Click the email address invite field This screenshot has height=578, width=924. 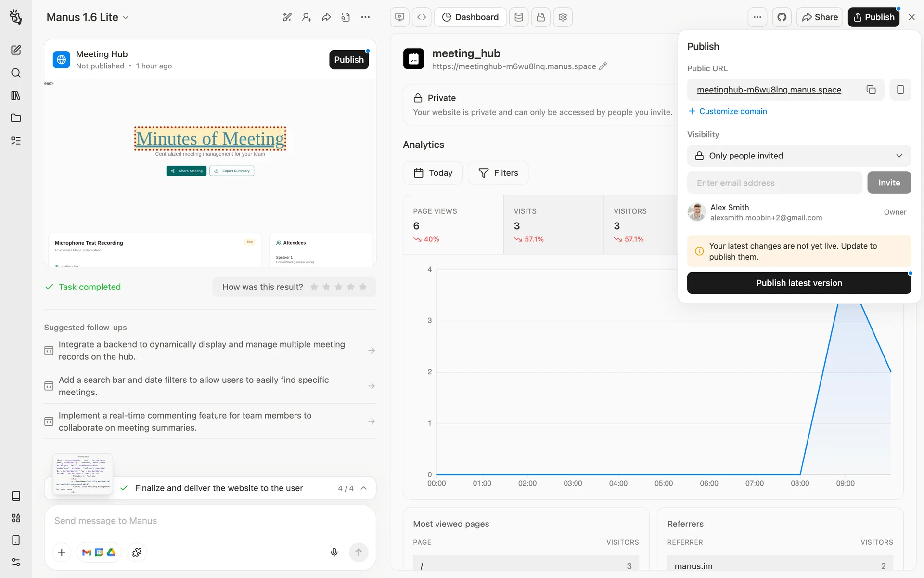[x=774, y=183]
